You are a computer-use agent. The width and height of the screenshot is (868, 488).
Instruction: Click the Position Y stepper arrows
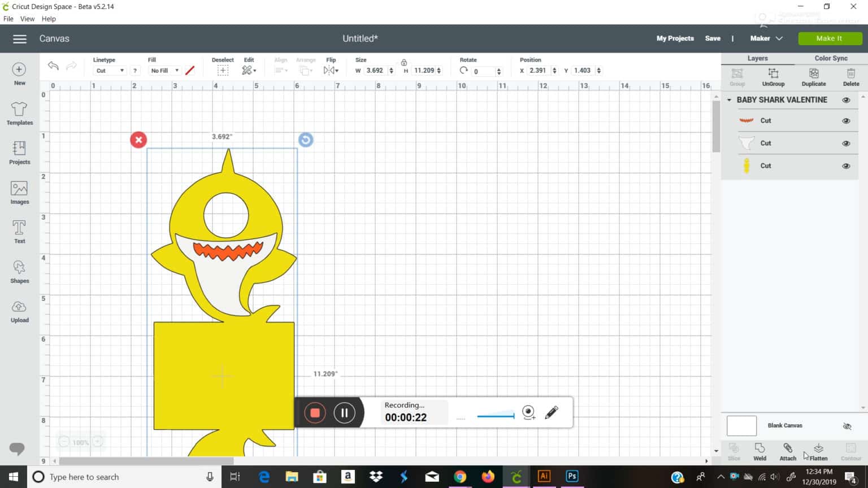click(x=598, y=71)
